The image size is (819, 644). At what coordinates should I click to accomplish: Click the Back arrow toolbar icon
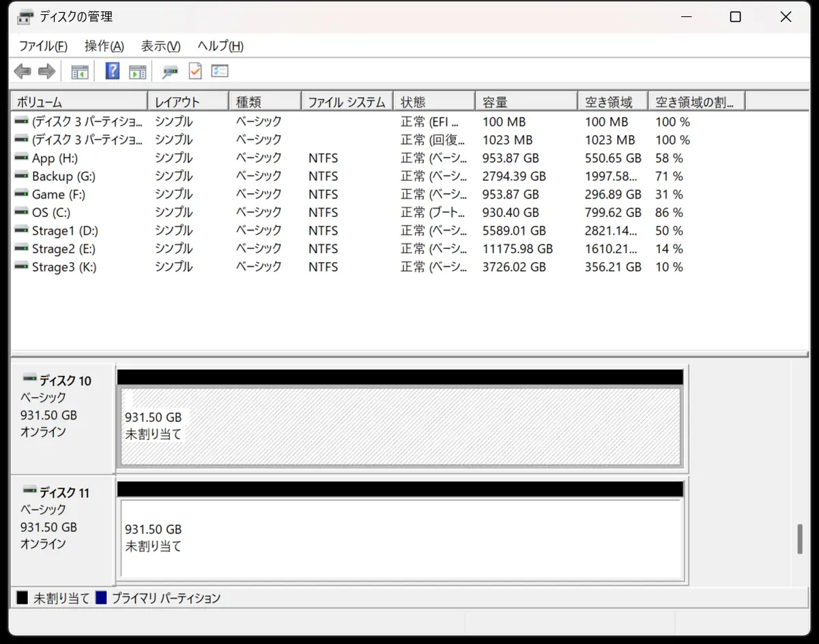click(x=23, y=71)
